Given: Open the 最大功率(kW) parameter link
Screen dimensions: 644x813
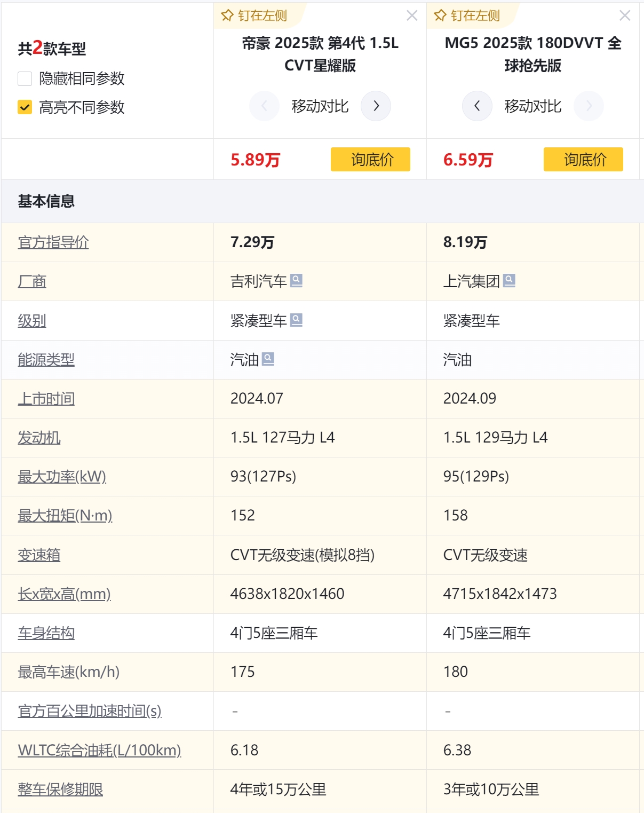Looking at the screenshot, I should (x=62, y=476).
